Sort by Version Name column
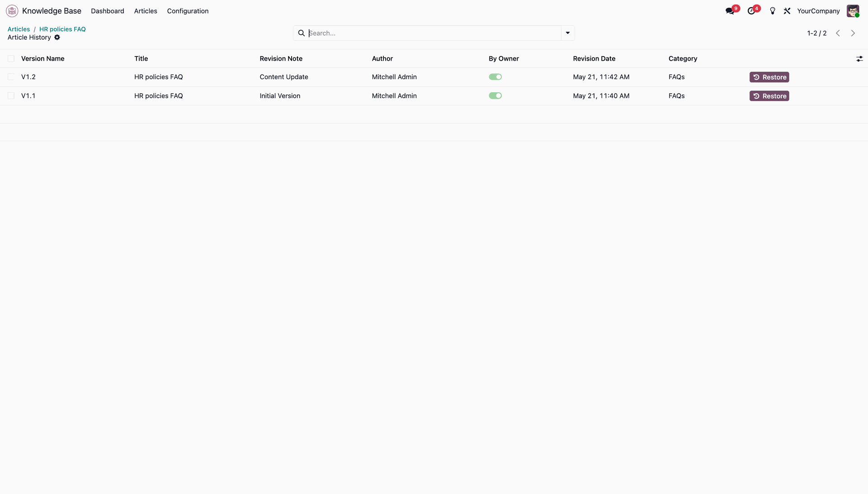The width and height of the screenshot is (868, 494). click(42, 59)
